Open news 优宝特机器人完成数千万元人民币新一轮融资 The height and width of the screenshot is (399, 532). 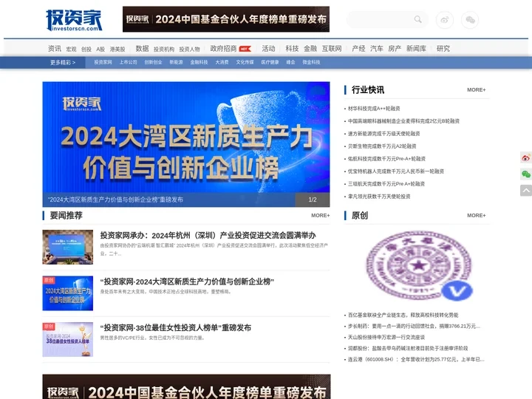coord(396,171)
